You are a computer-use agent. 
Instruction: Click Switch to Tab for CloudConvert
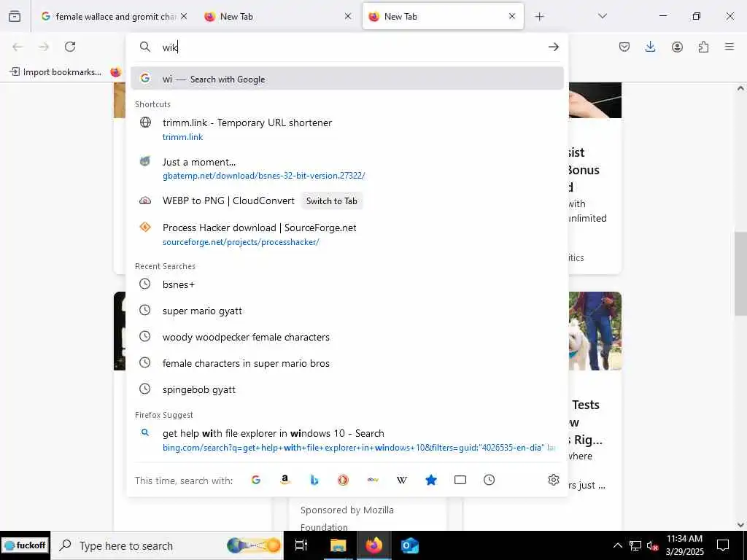(332, 201)
